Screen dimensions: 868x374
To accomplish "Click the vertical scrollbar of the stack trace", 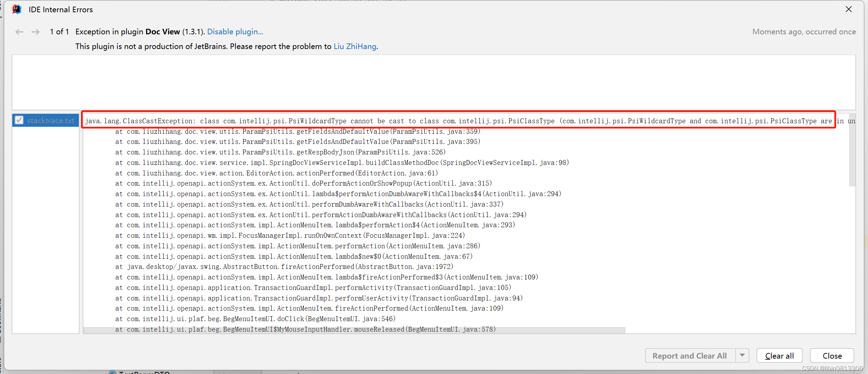I will pyautogui.click(x=852, y=151).
